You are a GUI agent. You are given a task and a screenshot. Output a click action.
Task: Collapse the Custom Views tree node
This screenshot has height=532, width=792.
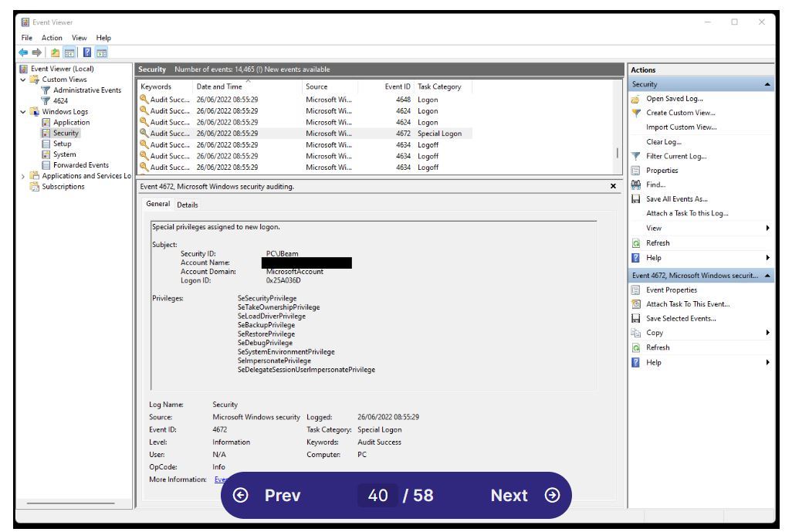pyautogui.click(x=22, y=80)
